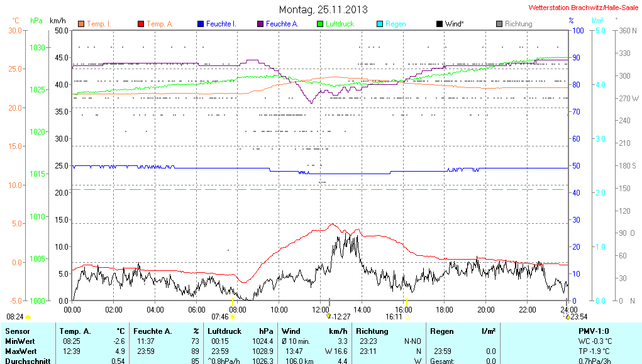Click the Regen column header in table
The image size is (642, 364).
coord(441,331)
